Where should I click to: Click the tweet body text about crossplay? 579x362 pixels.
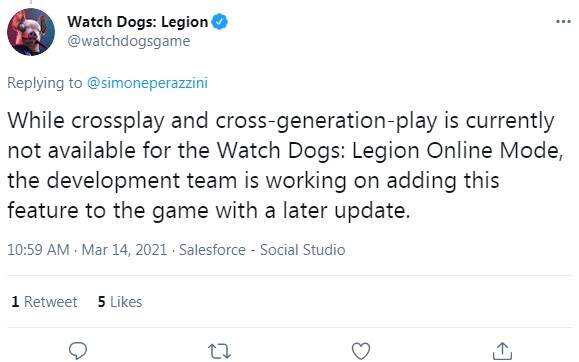(284, 165)
